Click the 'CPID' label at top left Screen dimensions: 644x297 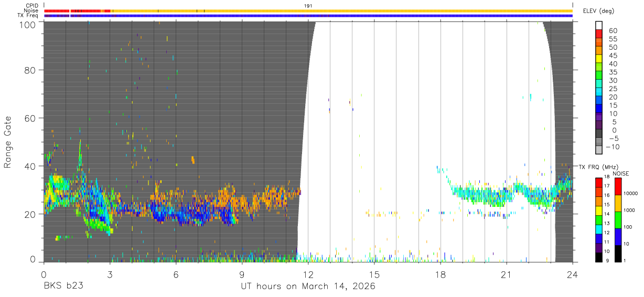[x=32, y=5]
